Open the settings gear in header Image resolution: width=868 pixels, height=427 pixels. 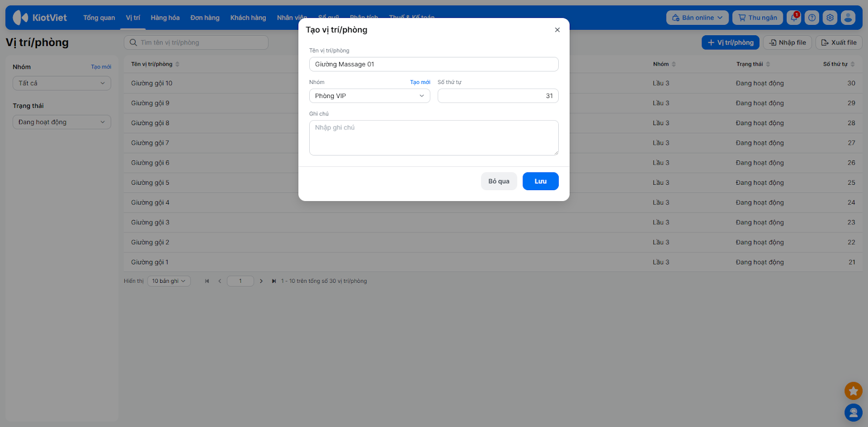(830, 17)
